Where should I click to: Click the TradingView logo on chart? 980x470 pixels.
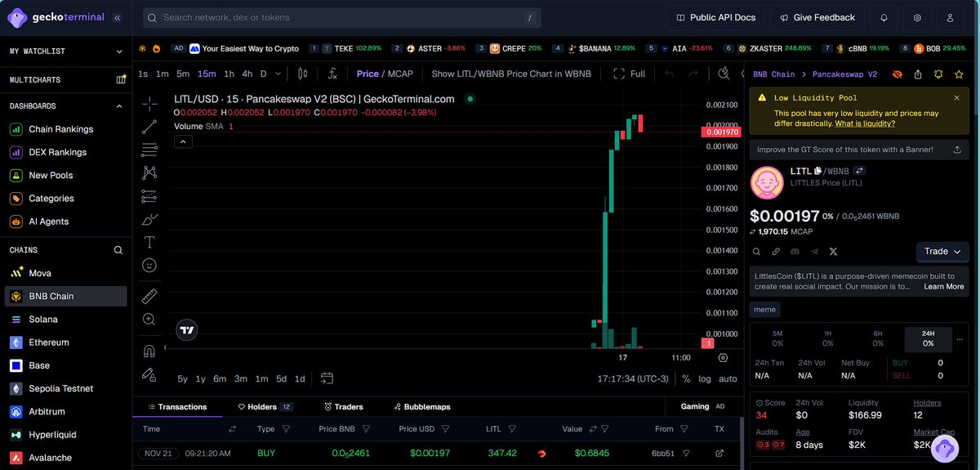pyautogui.click(x=187, y=330)
